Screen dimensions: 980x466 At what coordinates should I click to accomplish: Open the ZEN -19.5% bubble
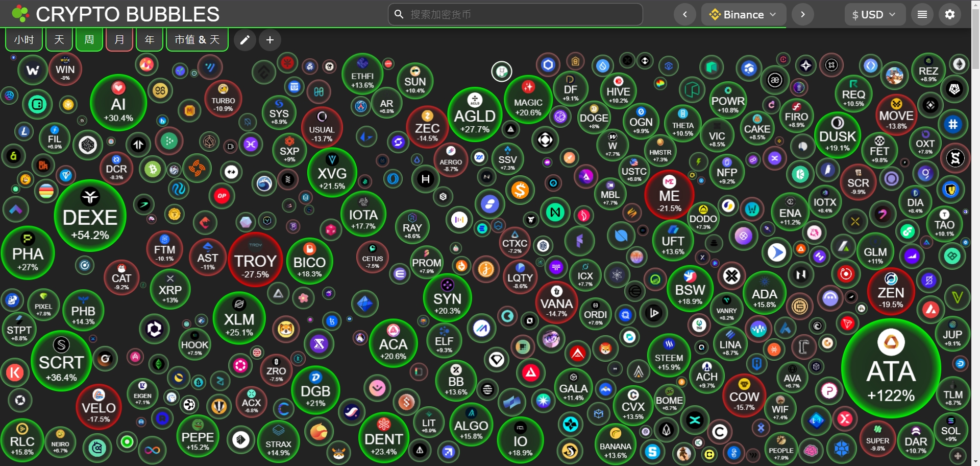pos(891,292)
